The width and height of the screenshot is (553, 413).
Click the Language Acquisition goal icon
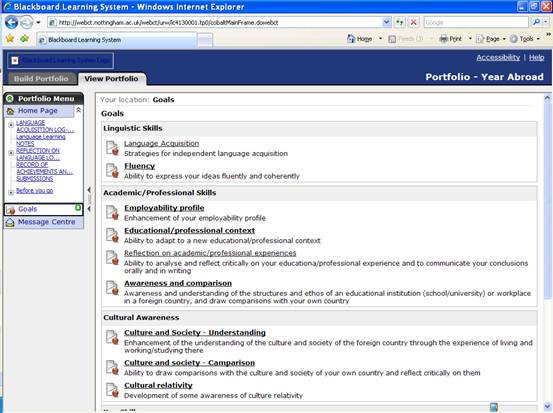113,148
